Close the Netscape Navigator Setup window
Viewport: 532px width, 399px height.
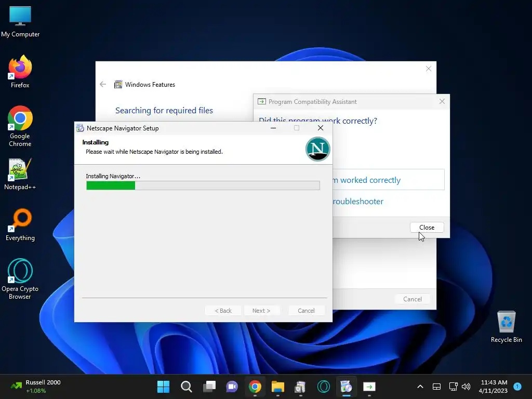tap(320, 128)
